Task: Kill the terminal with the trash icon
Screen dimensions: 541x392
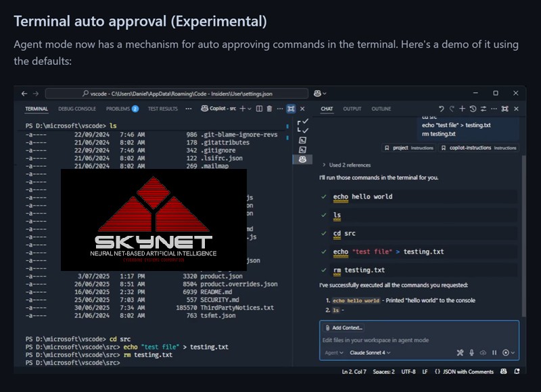Action: 269,109
